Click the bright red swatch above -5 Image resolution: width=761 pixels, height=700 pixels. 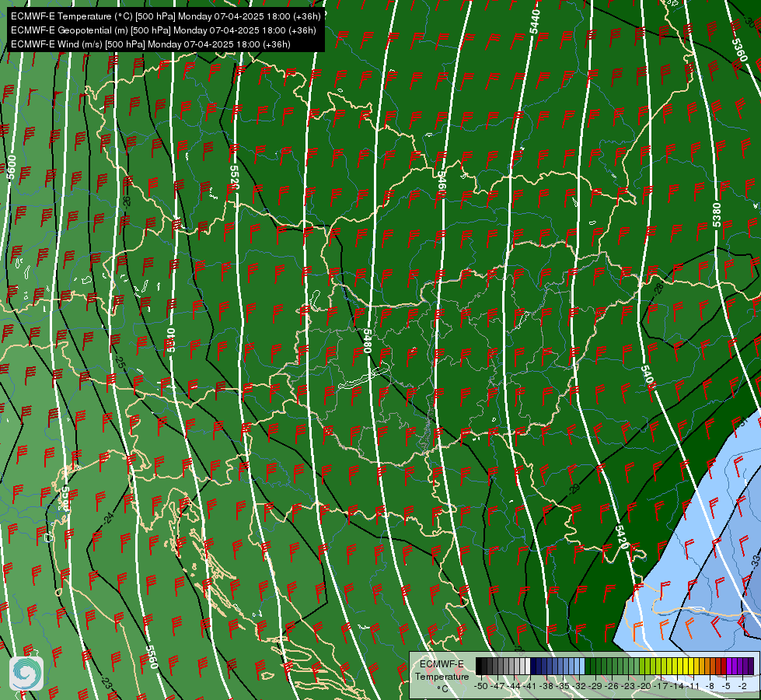(x=724, y=666)
